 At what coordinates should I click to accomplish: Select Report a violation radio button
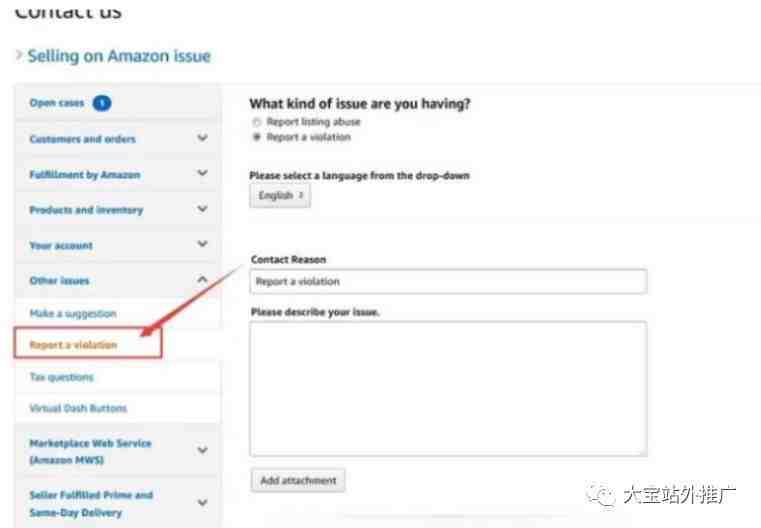(257, 137)
